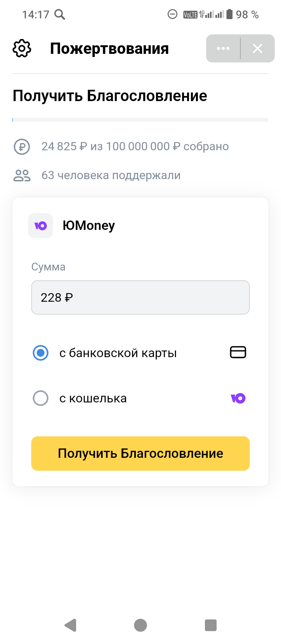Select the bank card radio button
This screenshot has height=644, width=281.
[x=41, y=353]
